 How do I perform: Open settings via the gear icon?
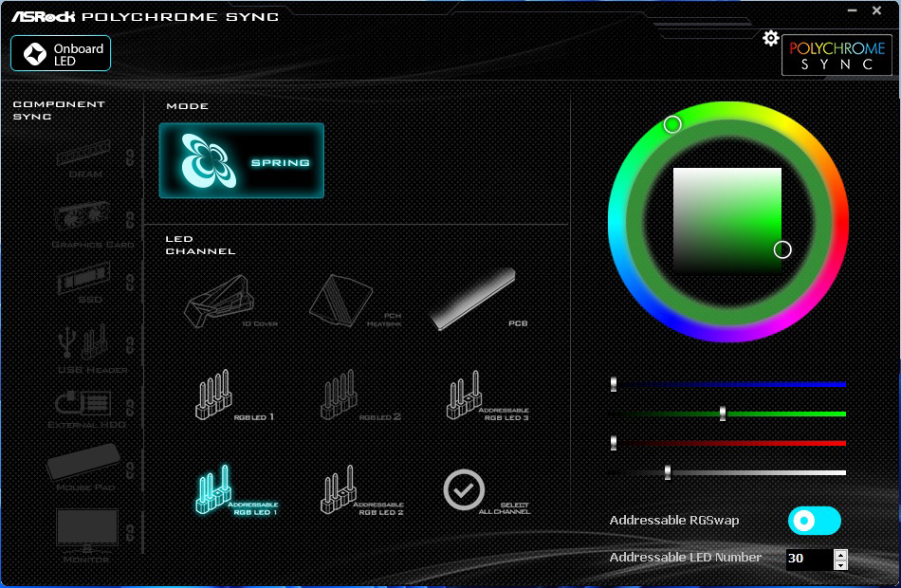coord(770,39)
